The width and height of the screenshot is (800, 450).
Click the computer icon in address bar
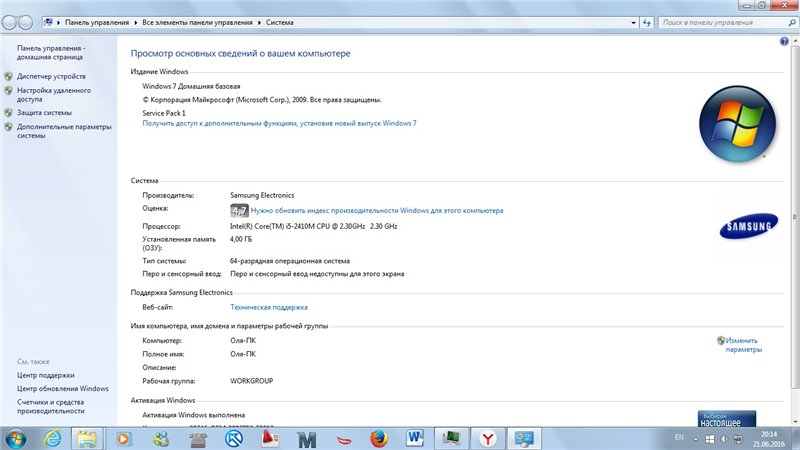point(48,22)
